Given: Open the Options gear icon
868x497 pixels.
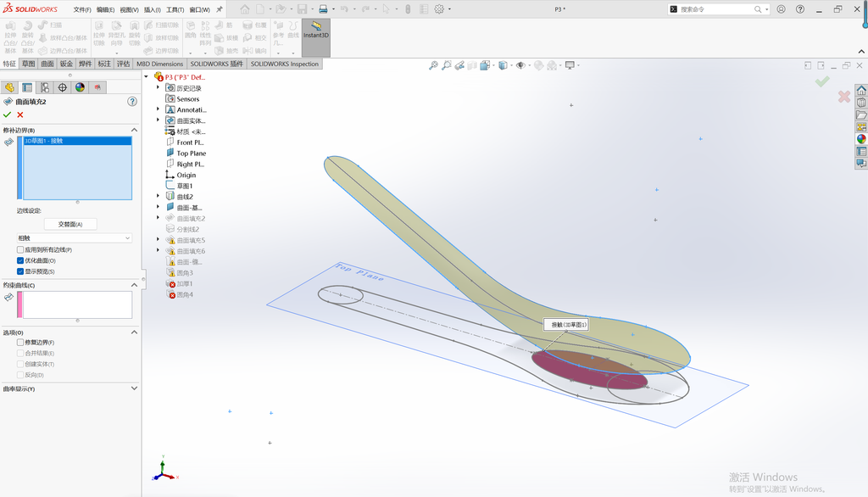Looking at the screenshot, I should [440, 9].
